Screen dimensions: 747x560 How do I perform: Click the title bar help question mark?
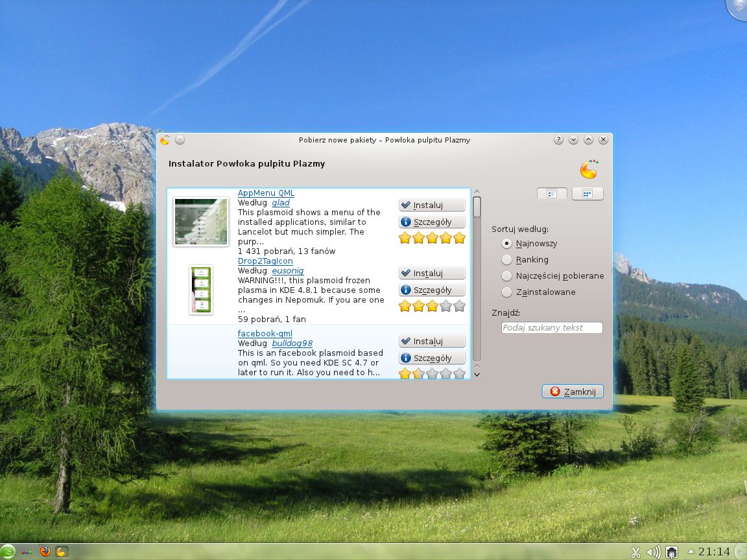pyautogui.click(x=558, y=139)
